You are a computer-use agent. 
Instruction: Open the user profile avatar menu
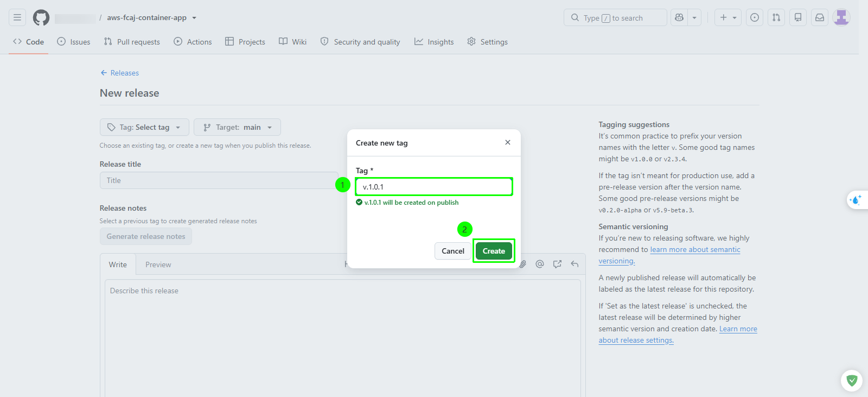coord(841,17)
